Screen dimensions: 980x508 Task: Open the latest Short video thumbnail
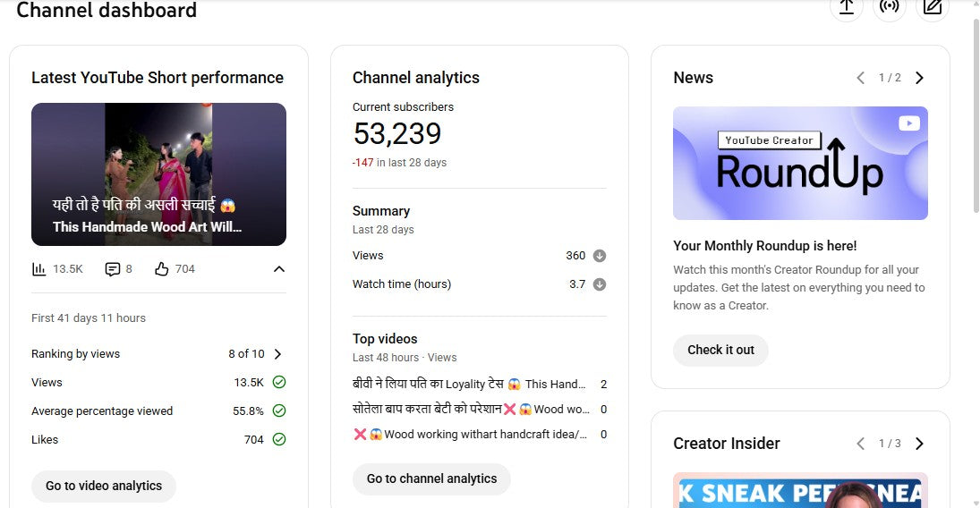[158, 174]
